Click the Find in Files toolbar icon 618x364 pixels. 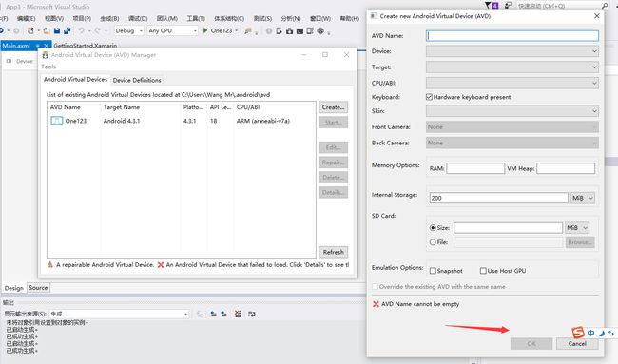click(247, 30)
